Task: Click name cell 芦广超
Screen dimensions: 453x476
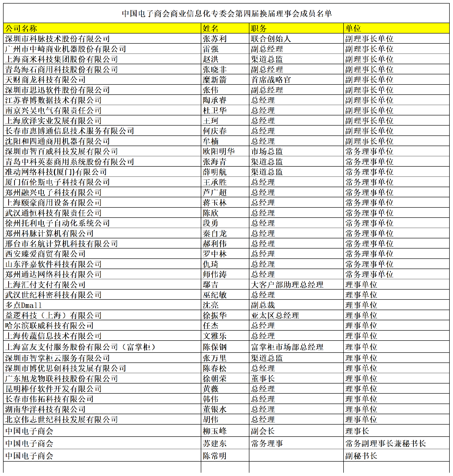Action: (x=225, y=193)
